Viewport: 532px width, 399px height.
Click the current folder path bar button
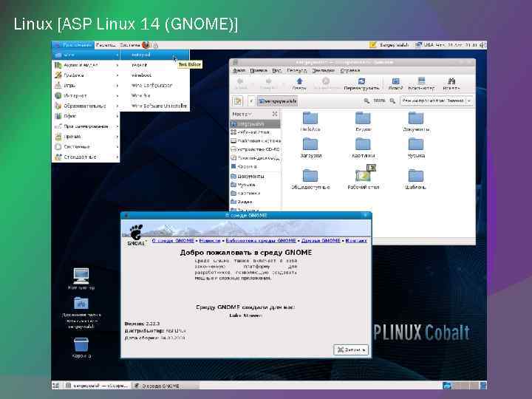[x=277, y=101]
